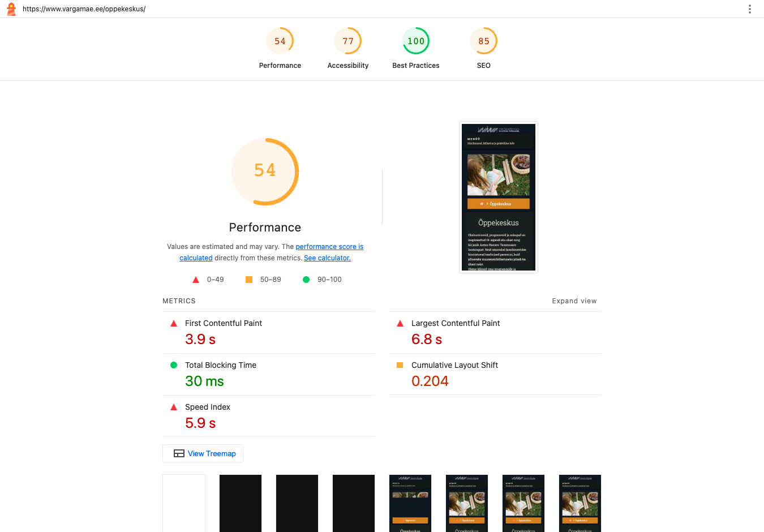Open the View Treemap button

tap(203, 453)
